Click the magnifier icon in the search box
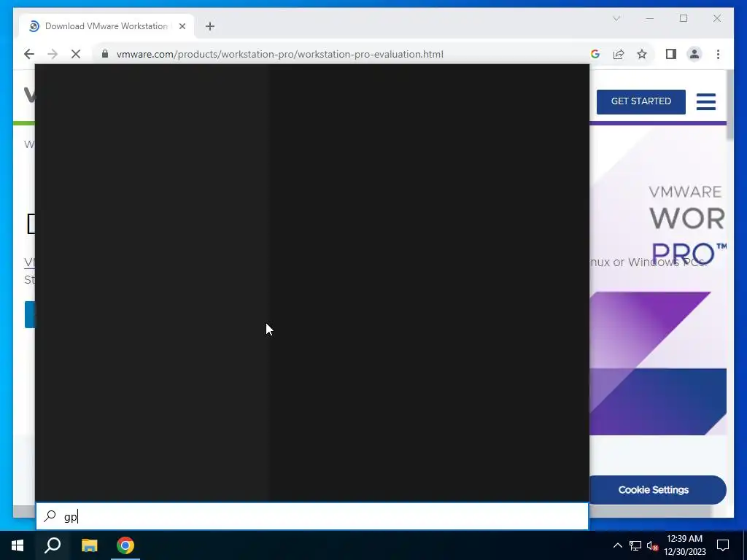747x560 pixels. tap(50, 516)
